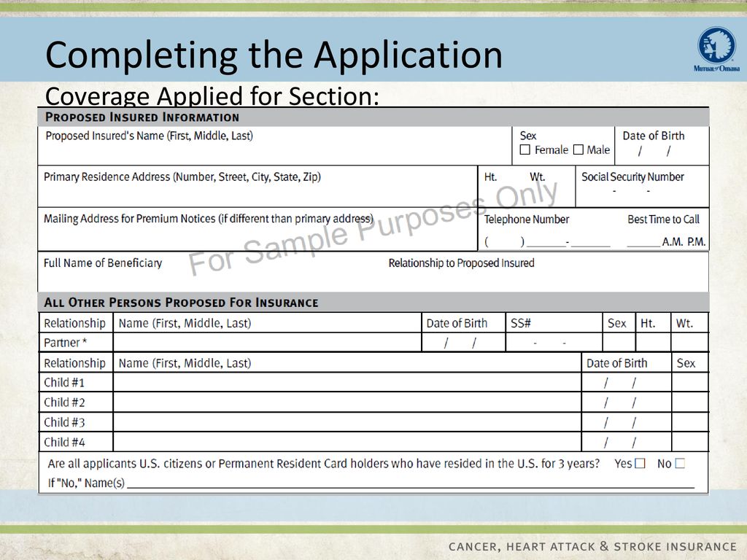Click the "Ht." label beside Social Security Number
747x560 pixels.
(490, 177)
